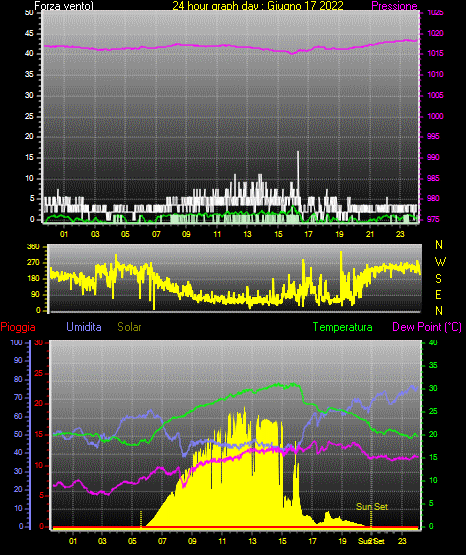Click the 975 pressure axis value

433,219
